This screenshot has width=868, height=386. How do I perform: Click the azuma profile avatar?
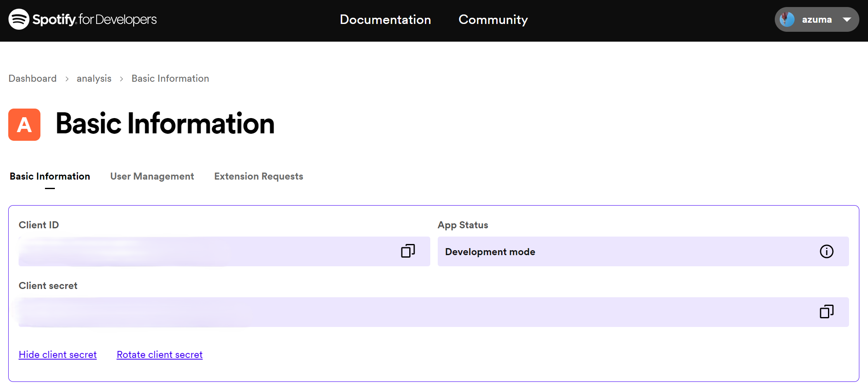pos(787,19)
